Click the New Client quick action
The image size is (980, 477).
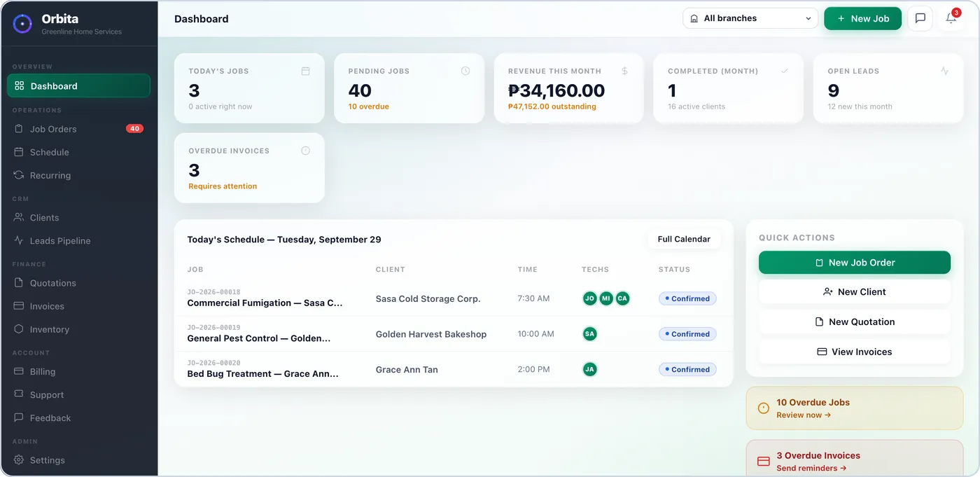[x=855, y=292]
